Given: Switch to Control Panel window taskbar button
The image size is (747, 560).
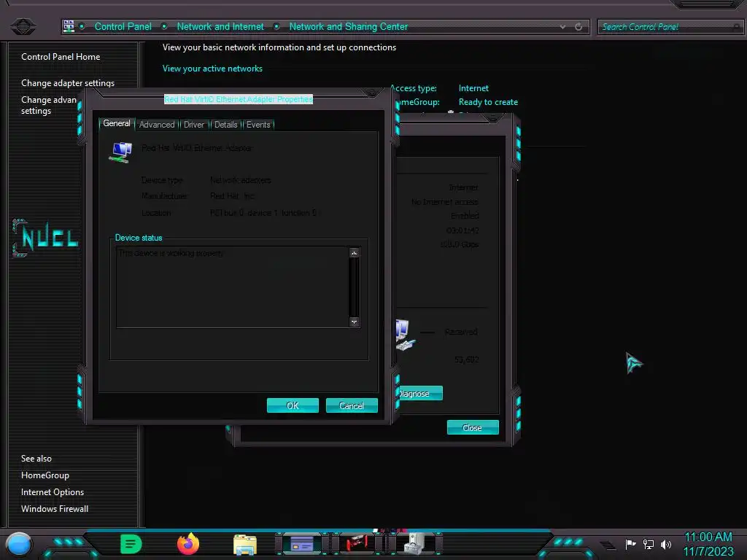Looking at the screenshot, I should click(301, 544).
